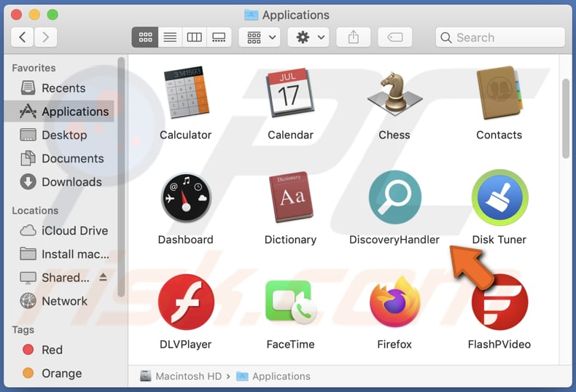Eject the Shared... volume
The height and width of the screenshot is (392, 576).
point(104,277)
